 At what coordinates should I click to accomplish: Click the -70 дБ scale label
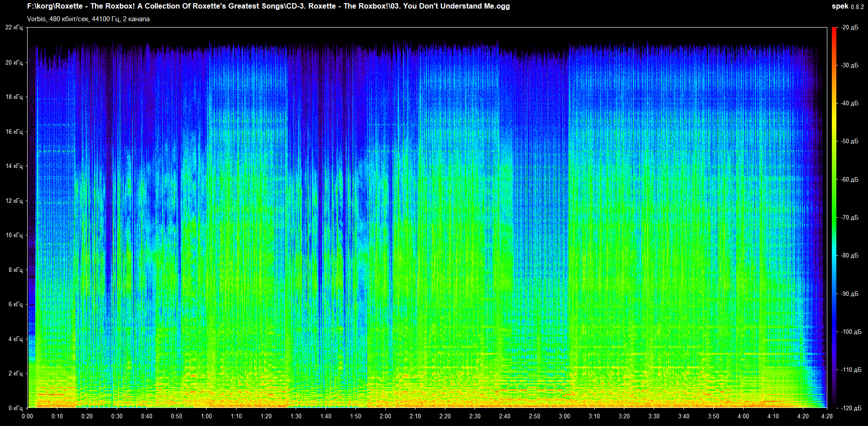click(849, 217)
